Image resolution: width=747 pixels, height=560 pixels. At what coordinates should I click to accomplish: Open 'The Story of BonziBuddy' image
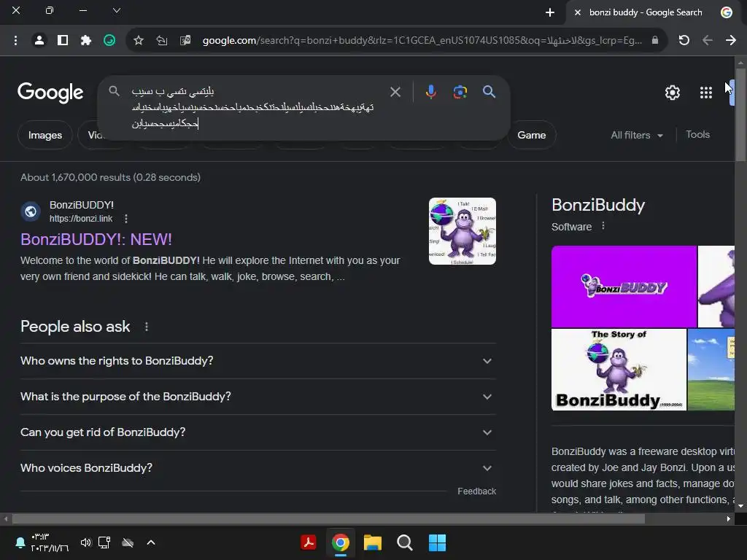[619, 370]
